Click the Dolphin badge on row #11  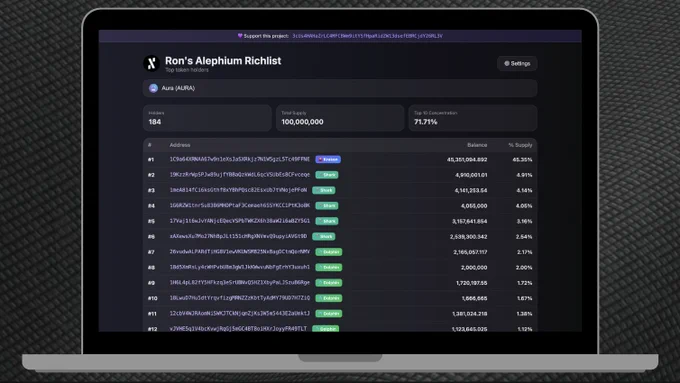329,313
